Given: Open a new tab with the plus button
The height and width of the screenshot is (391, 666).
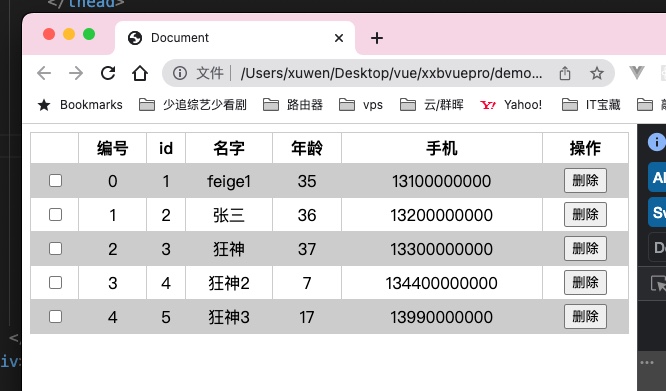Looking at the screenshot, I should [377, 38].
